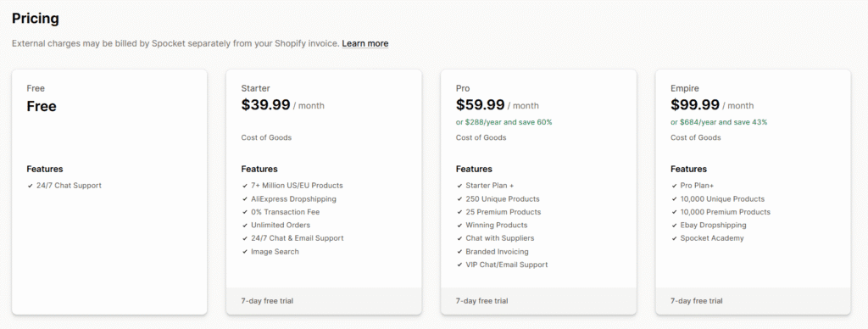Click the Starter Plan + feature

click(x=490, y=186)
